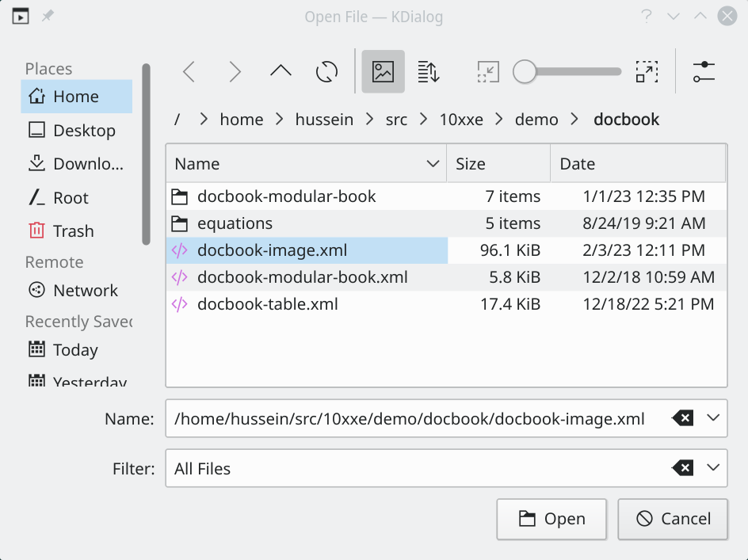The image size is (748, 560).
Task: Expand the chevron after 10xxe breadcrumb
Action: click(499, 120)
